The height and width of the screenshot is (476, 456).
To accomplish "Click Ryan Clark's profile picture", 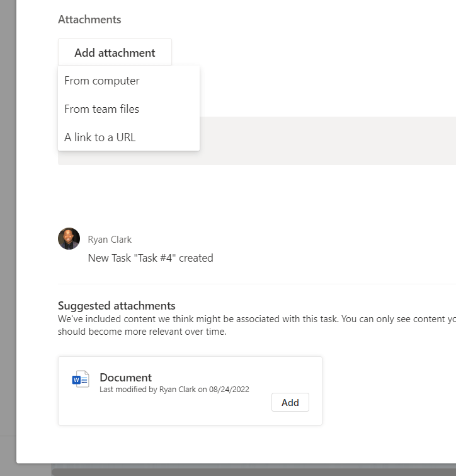I will point(69,238).
